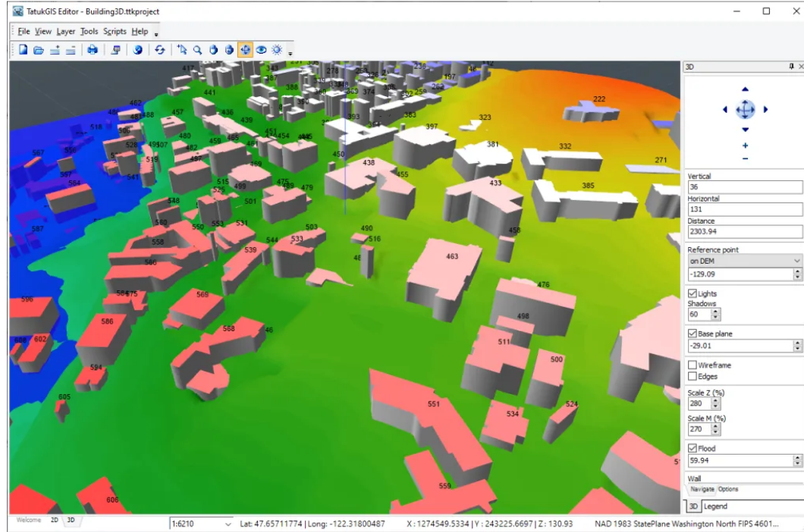This screenshot has height=532, width=804.
Task: Select the magnifier Zoom tool
Action: pos(197,50)
